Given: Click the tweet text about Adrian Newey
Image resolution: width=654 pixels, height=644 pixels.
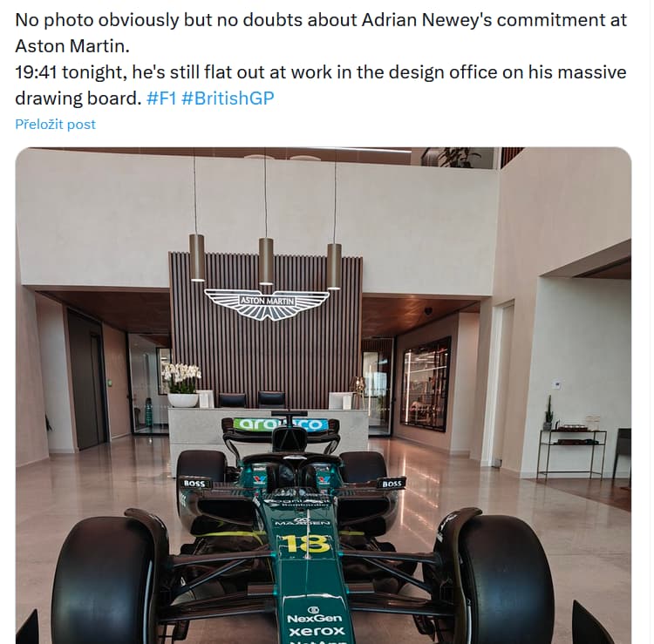Looking at the screenshot, I should 321,58.
